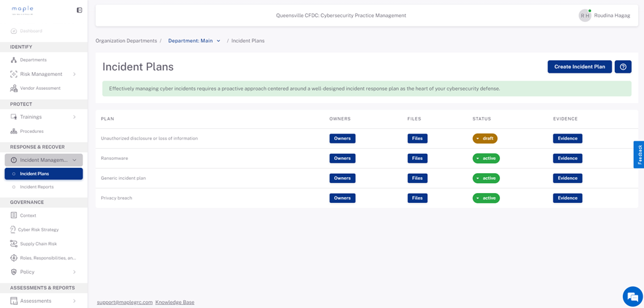This screenshot has height=308, width=644.
Task: Expand the Trainings submenu chevron
Action: click(75, 117)
